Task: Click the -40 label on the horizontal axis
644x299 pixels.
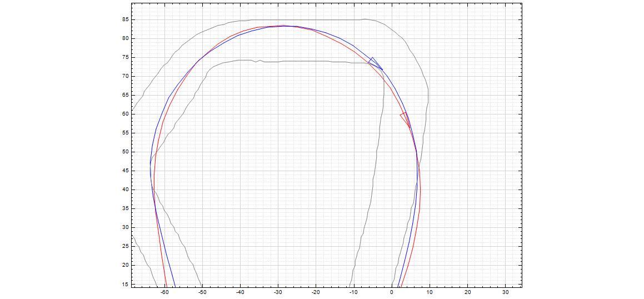Action: (x=240, y=292)
